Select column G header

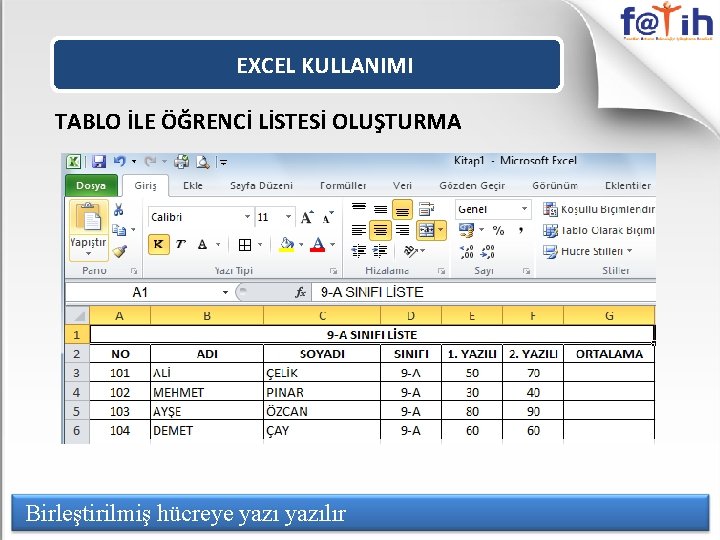pyautogui.click(x=609, y=315)
